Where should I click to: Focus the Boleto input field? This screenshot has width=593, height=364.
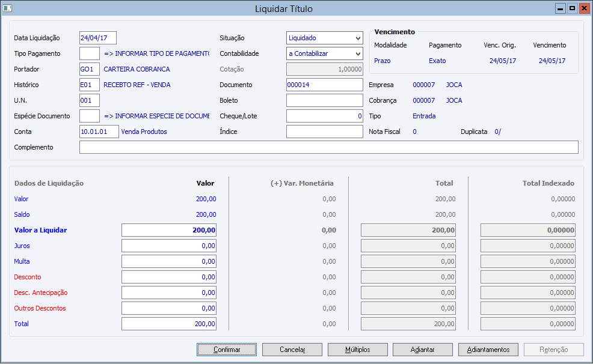[x=324, y=100]
